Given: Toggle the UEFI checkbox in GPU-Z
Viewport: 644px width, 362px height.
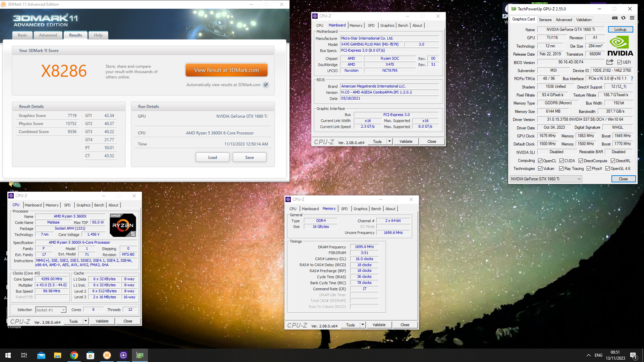Looking at the screenshot, I should [x=620, y=62].
